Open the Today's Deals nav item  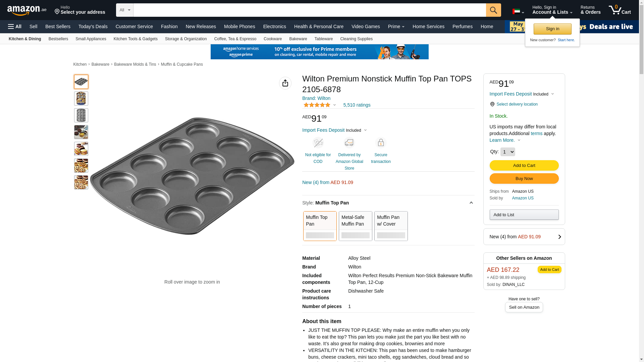(93, 26)
